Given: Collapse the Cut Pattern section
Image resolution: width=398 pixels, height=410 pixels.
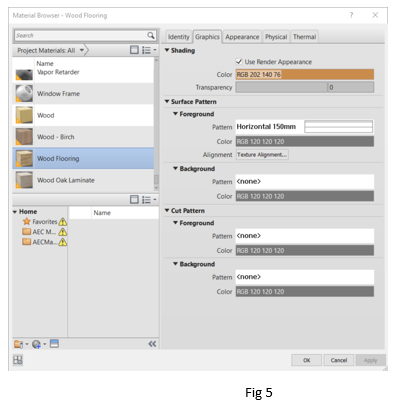Looking at the screenshot, I should (x=167, y=210).
